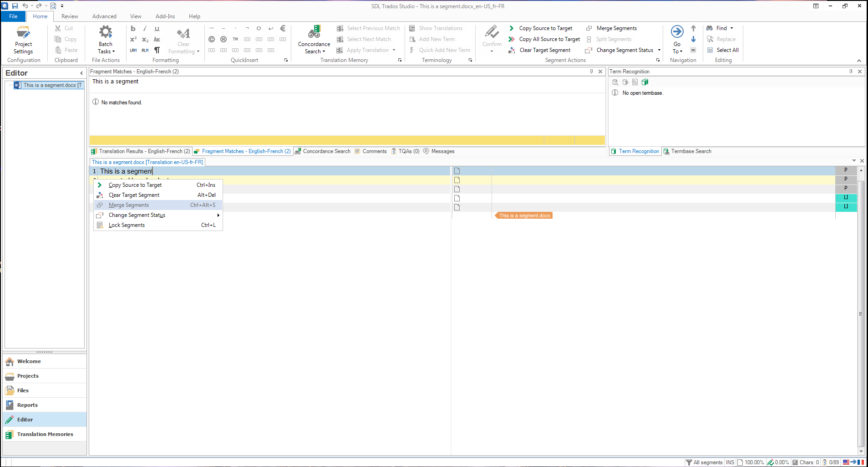Viewport: 868px width, 467px height.
Task: Click the Confirm segment icon
Action: point(492,33)
